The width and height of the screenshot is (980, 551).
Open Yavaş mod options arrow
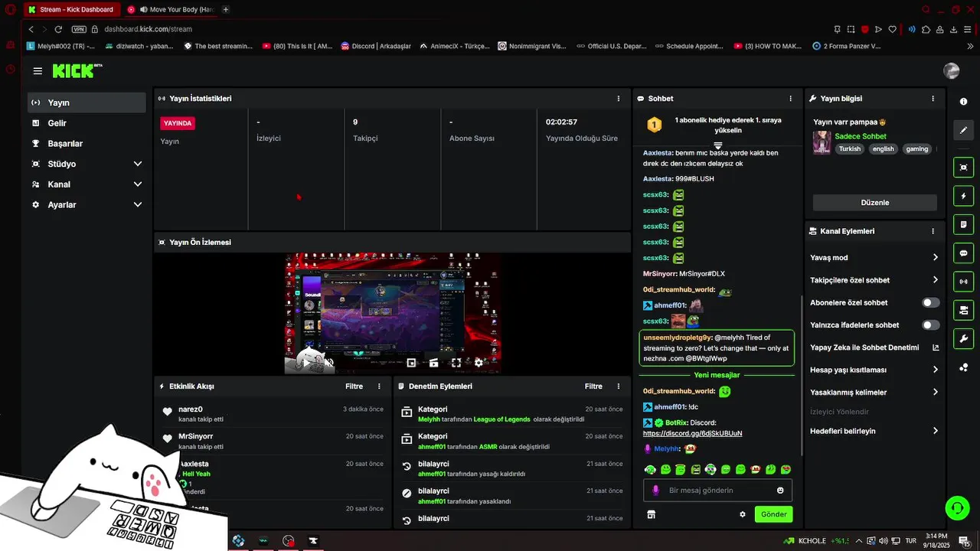[936, 258]
